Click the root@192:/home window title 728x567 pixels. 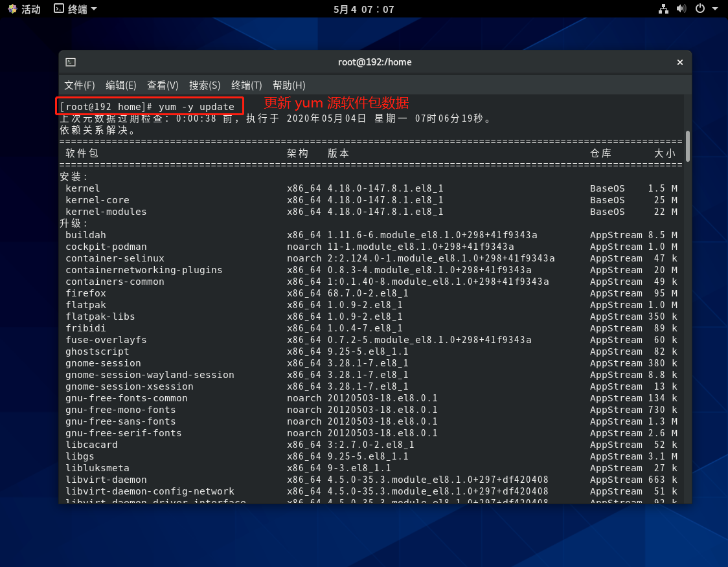pyautogui.click(x=374, y=62)
